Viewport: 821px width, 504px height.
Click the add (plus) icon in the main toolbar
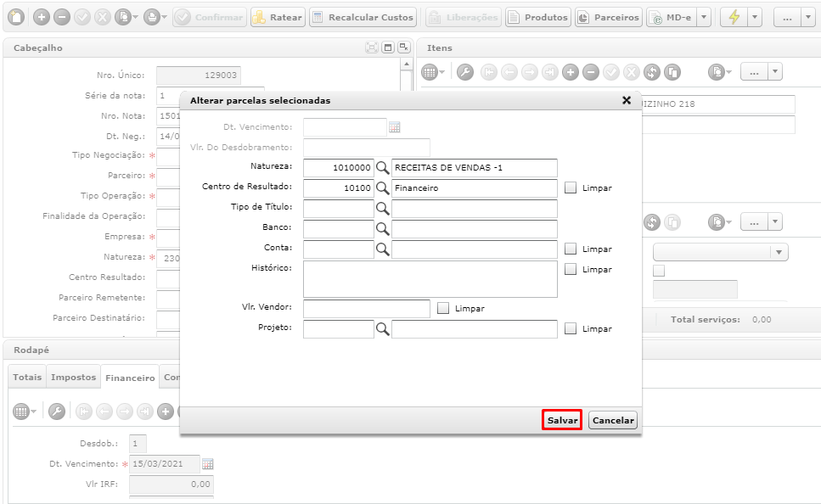(x=42, y=17)
